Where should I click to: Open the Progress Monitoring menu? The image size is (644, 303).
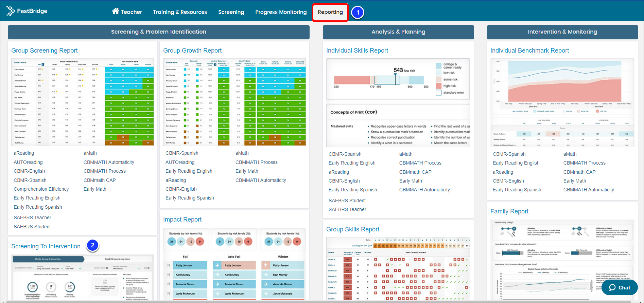click(x=281, y=12)
